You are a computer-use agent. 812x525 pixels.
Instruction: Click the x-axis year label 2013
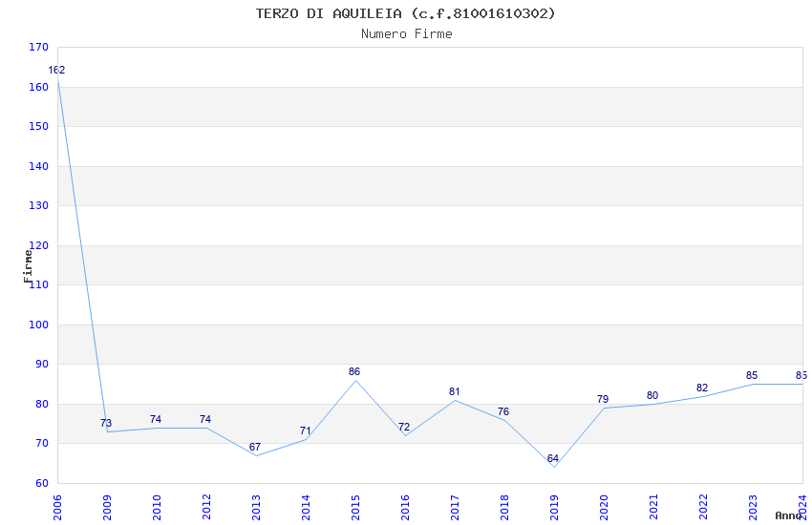(256, 507)
